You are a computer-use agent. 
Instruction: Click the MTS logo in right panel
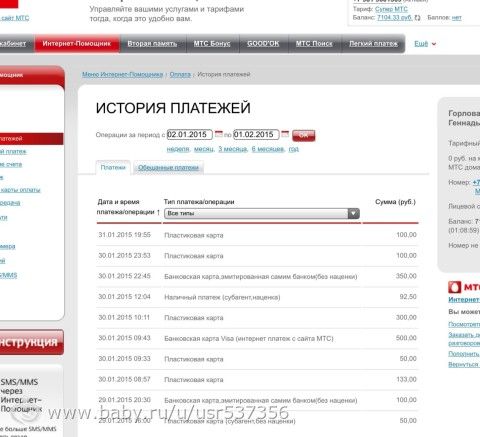463,287
